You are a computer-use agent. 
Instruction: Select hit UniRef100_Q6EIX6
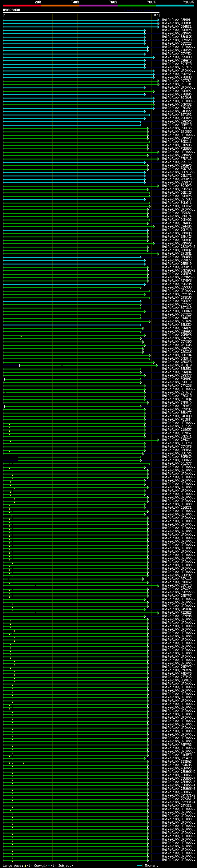(177, 193)
